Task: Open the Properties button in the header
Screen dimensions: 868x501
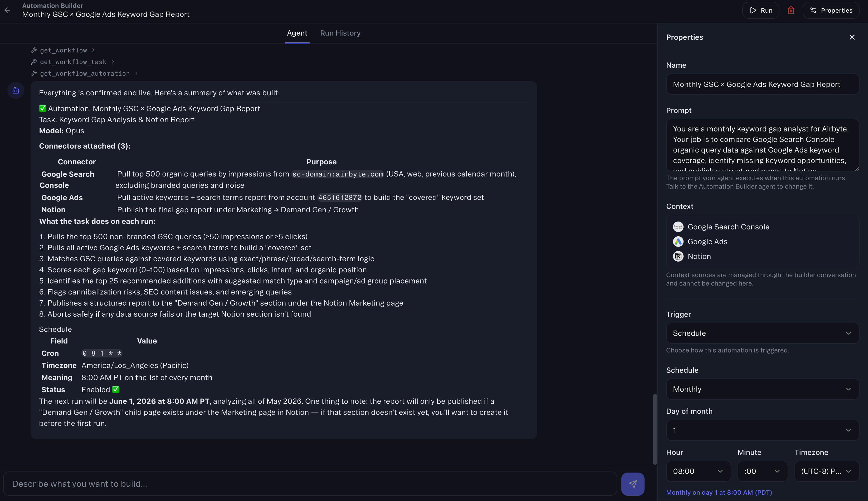Action: (x=831, y=10)
